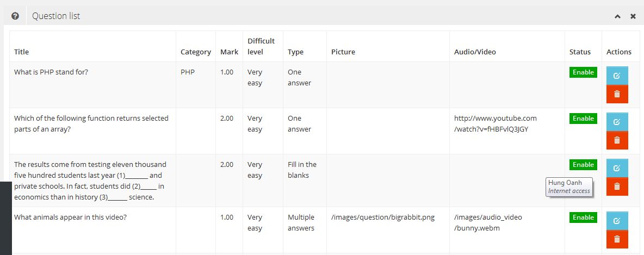Screen dimensions: 644x255
Task: Delete the fill in the blanks question
Action: (617, 186)
